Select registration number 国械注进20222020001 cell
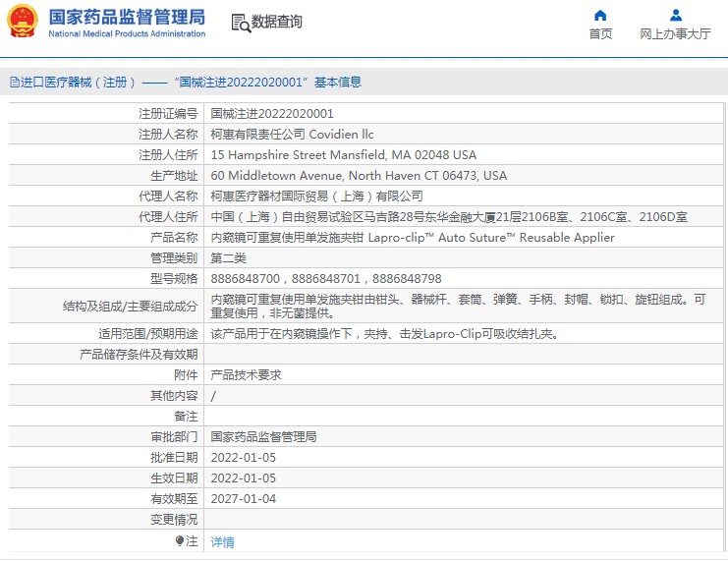 point(272,114)
